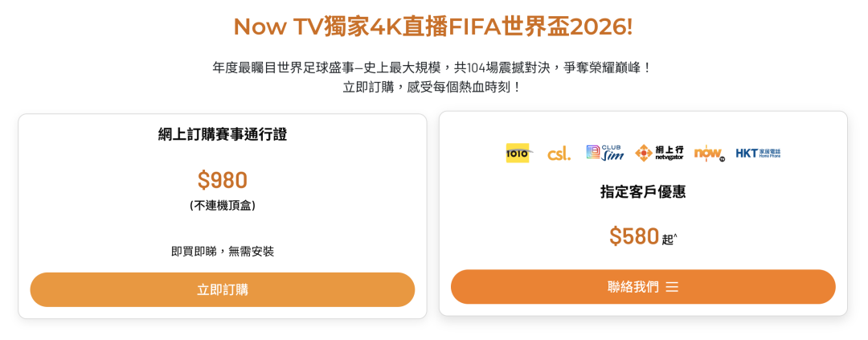Click the orange now TV logo
This screenshot has height=340, width=868.
(x=709, y=154)
